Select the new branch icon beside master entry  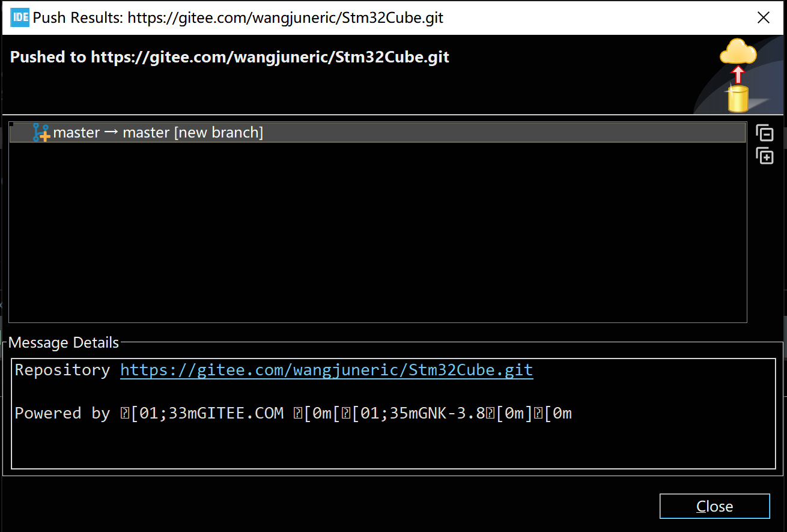pyautogui.click(x=40, y=132)
